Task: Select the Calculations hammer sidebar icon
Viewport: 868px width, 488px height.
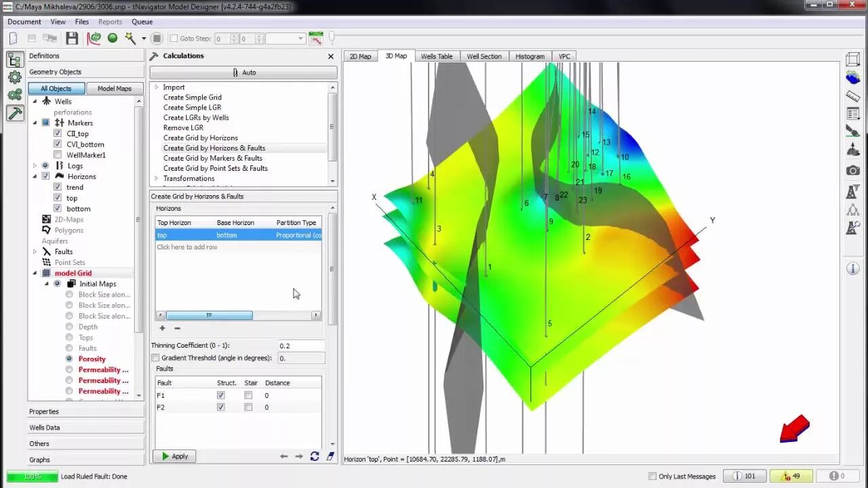Action: click(x=15, y=113)
